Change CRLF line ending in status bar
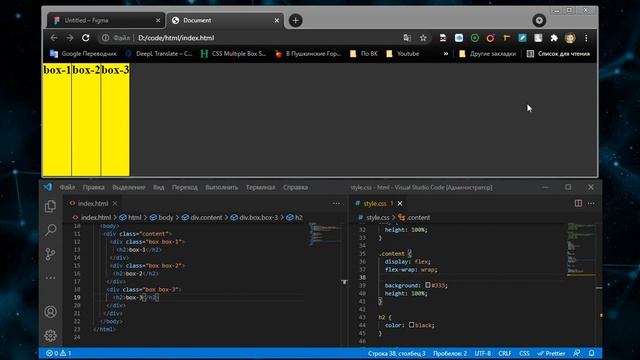640x360 pixels. 505,353
